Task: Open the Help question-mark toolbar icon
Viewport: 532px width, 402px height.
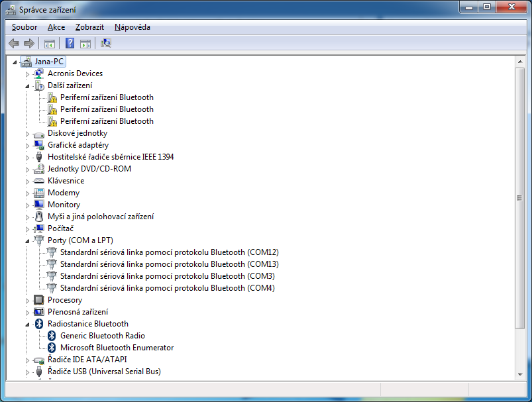Action: click(70, 43)
